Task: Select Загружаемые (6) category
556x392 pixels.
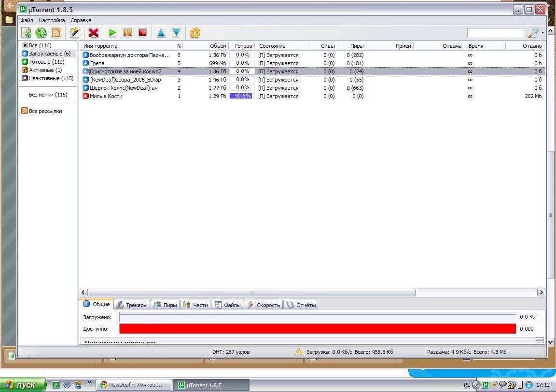Action: coord(50,54)
